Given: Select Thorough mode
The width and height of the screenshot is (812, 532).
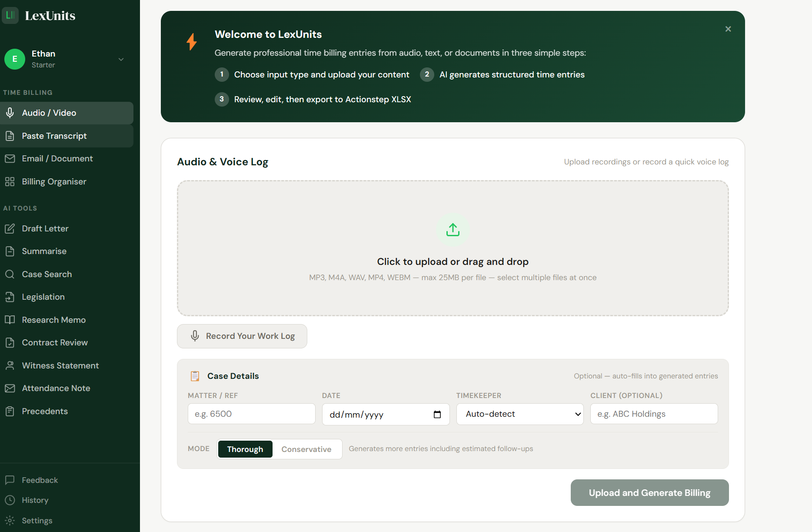Looking at the screenshot, I should click(x=245, y=449).
